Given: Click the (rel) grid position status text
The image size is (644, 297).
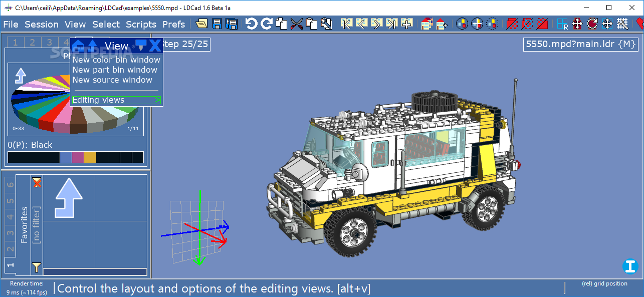Looking at the screenshot, I should point(604,283).
